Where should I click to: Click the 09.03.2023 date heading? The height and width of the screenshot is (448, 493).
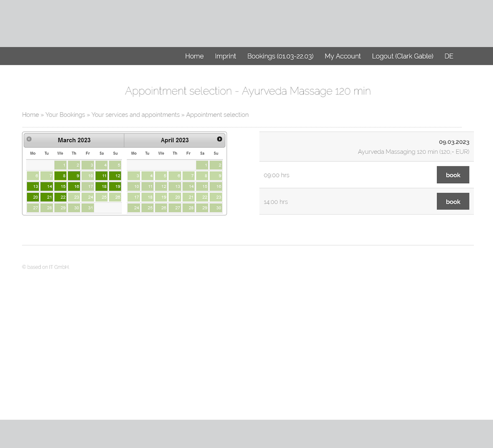[454, 142]
